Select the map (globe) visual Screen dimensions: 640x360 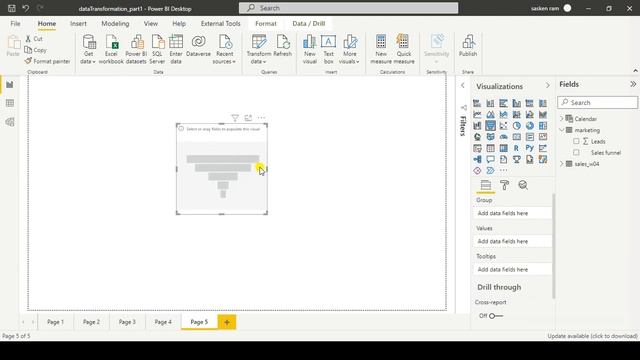[x=477, y=137]
